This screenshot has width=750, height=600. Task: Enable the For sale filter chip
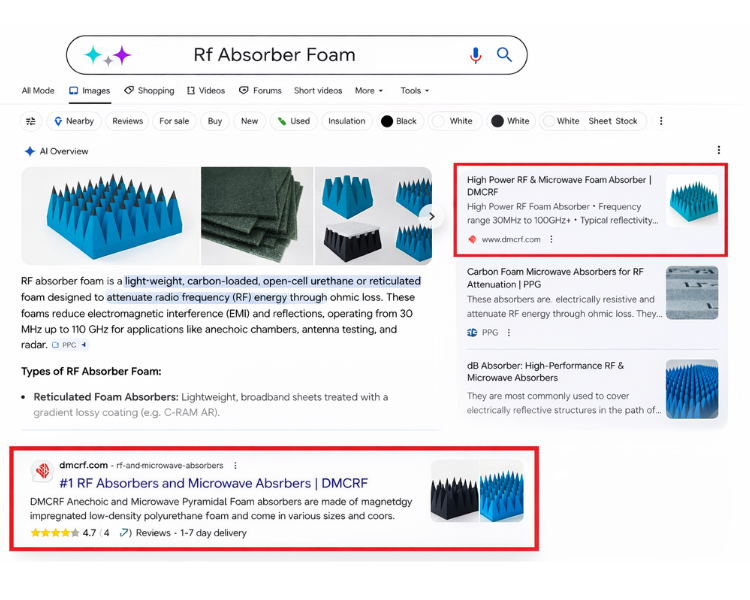click(174, 121)
